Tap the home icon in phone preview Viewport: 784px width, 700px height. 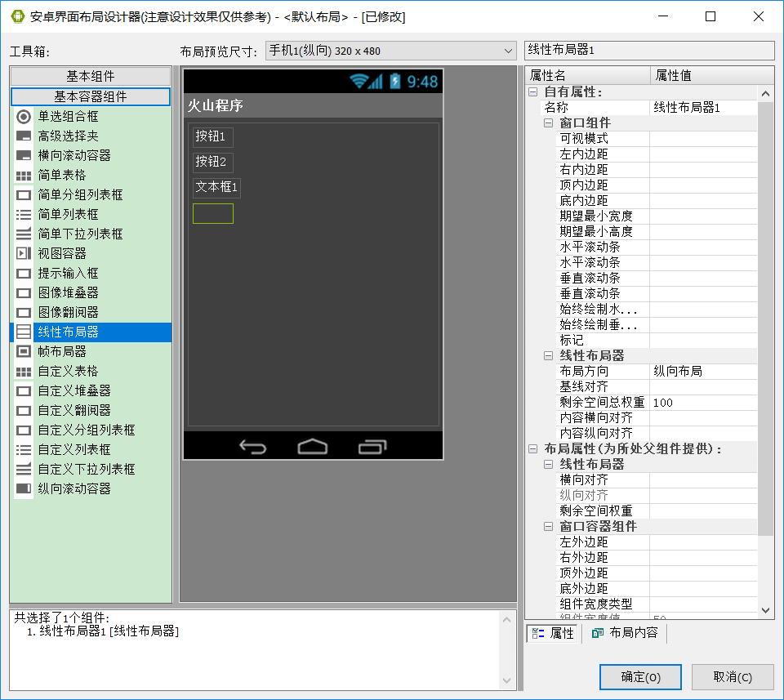pyautogui.click(x=313, y=447)
